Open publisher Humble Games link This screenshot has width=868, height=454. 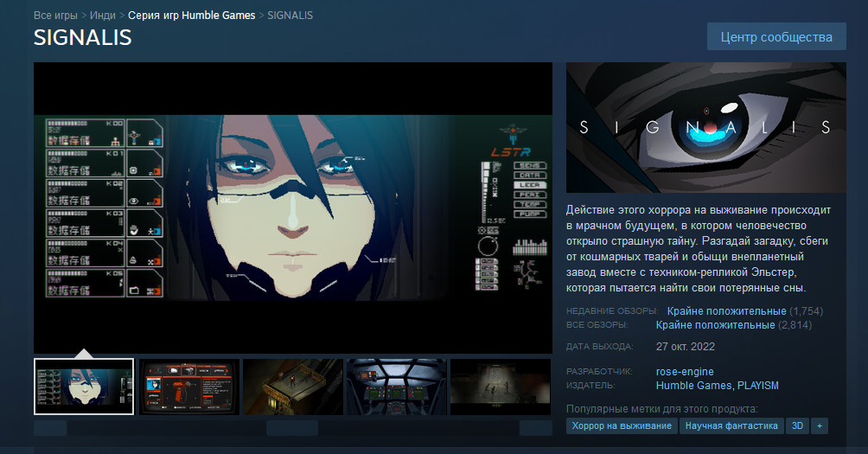(x=693, y=386)
